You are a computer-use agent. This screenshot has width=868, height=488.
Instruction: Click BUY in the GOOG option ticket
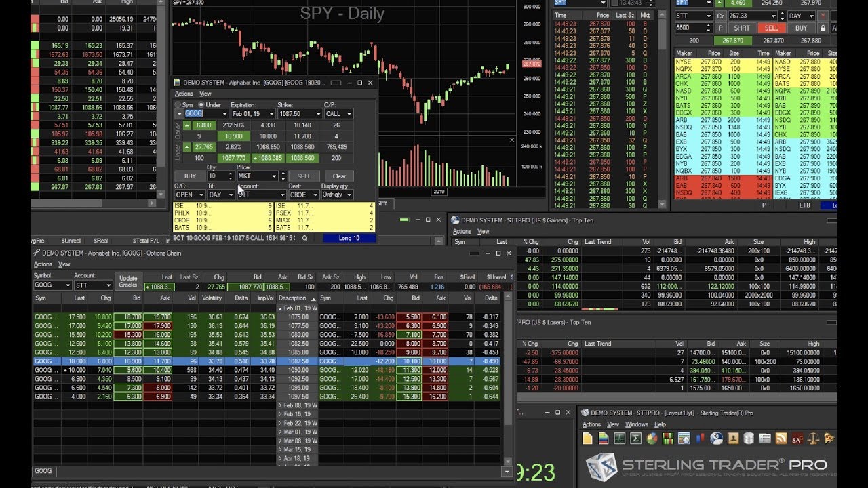[191, 176]
